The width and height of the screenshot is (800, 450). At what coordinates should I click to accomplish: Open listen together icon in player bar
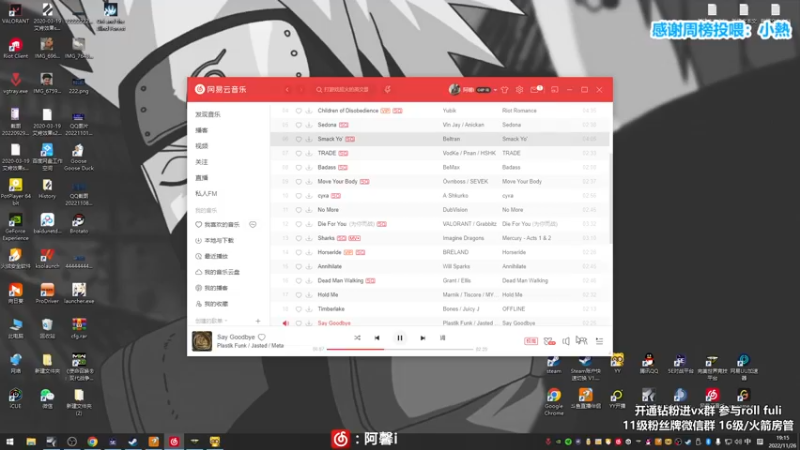point(582,340)
